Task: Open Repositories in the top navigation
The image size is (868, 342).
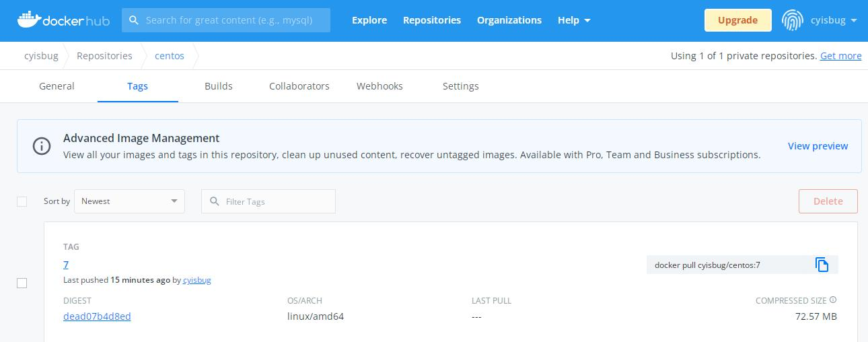Action: (x=432, y=20)
